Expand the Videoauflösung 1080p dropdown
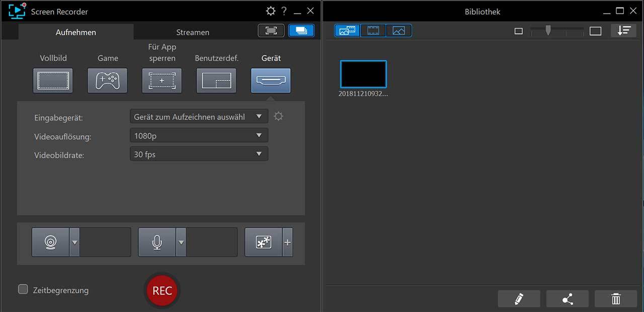644x312 pixels. [199, 135]
